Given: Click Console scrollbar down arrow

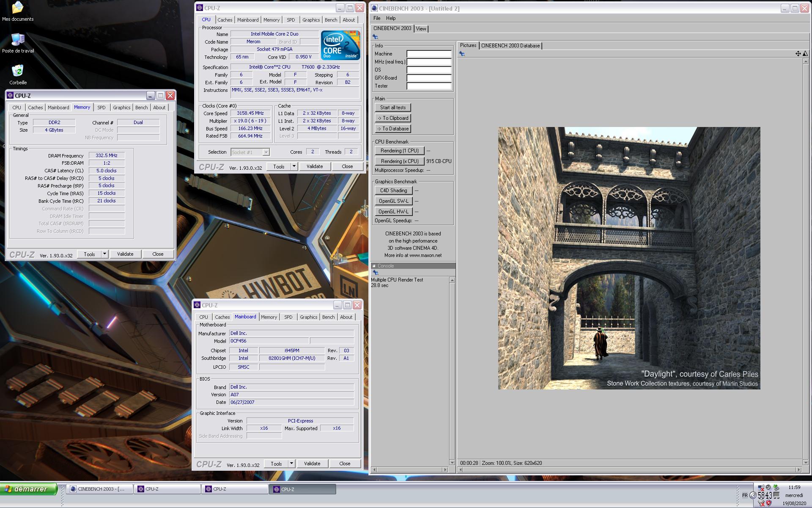Looking at the screenshot, I should pos(452,463).
